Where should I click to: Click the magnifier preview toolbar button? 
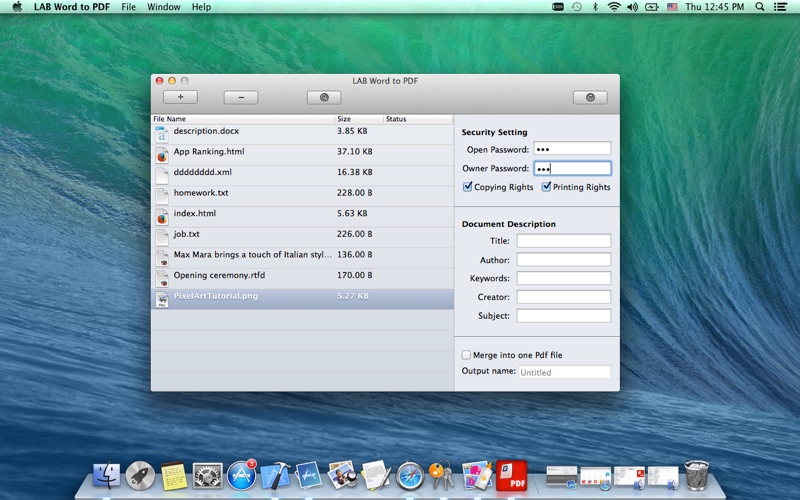pos(324,97)
